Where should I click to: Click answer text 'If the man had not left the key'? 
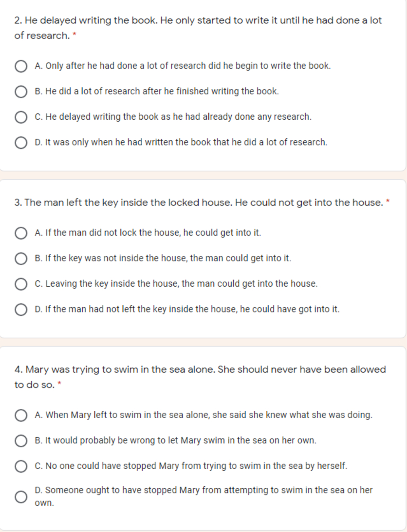pos(187,309)
